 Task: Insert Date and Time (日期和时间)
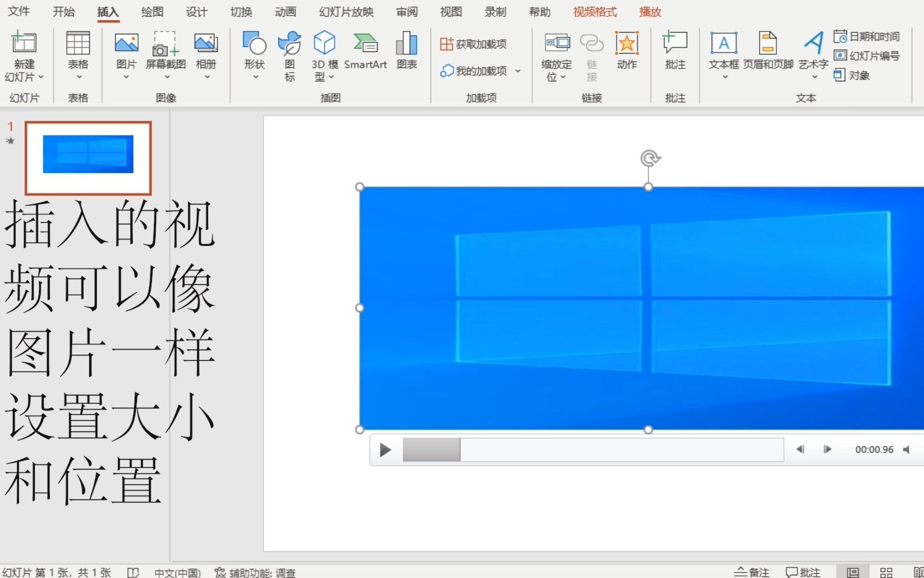coord(867,36)
